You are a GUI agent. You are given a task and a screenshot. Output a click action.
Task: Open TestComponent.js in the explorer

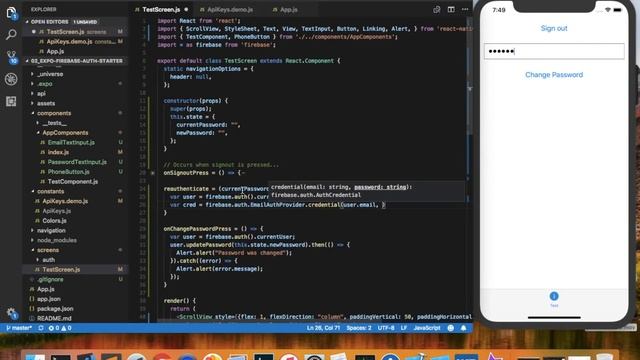tap(73, 182)
